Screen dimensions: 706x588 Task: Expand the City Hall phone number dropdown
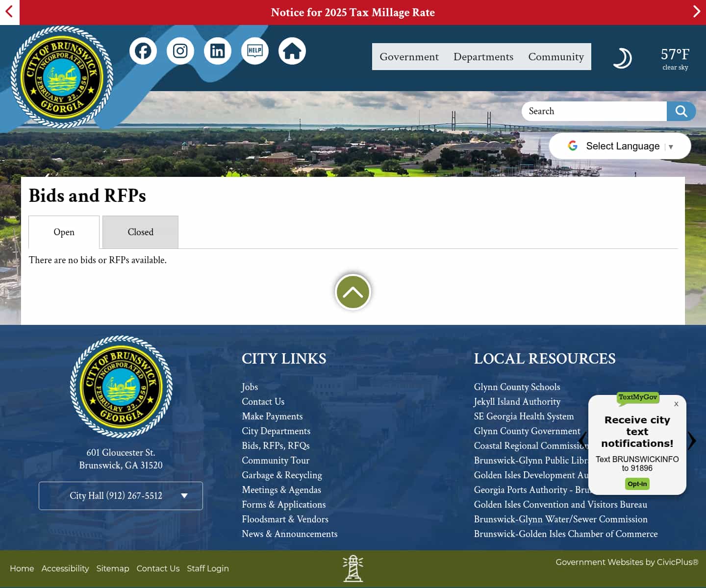[x=121, y=495]
